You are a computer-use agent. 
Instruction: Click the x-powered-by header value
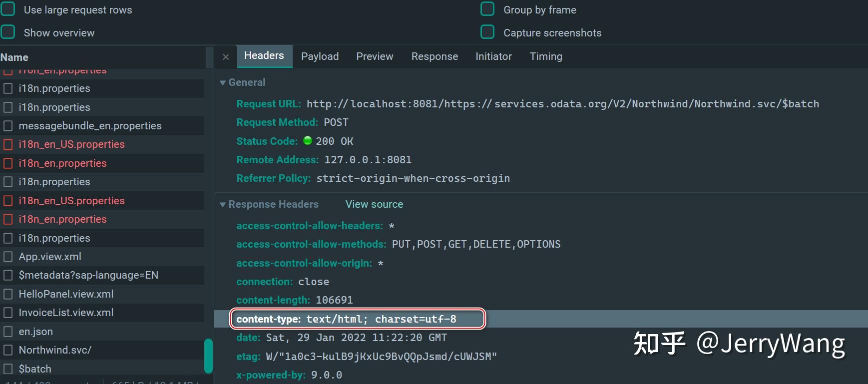click(327, 375)
